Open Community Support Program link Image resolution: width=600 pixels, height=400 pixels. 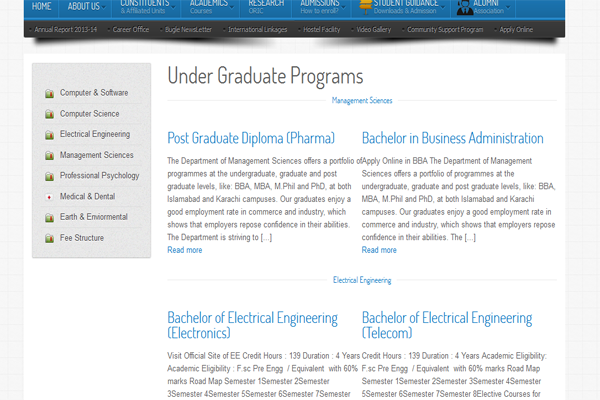pos(445,29)
